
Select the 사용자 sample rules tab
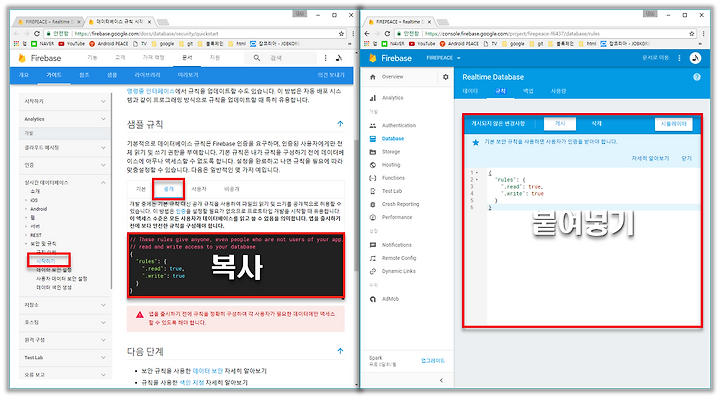199,189
